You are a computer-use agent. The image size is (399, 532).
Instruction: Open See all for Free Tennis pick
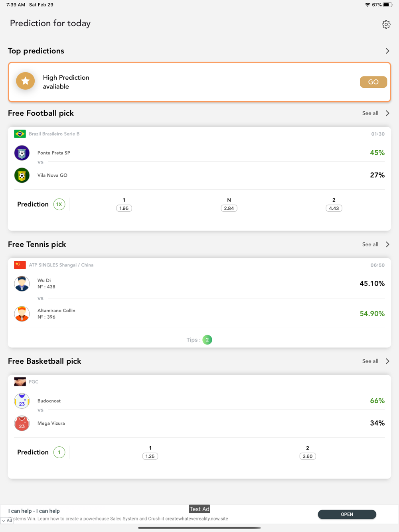(x=370, y=244)
